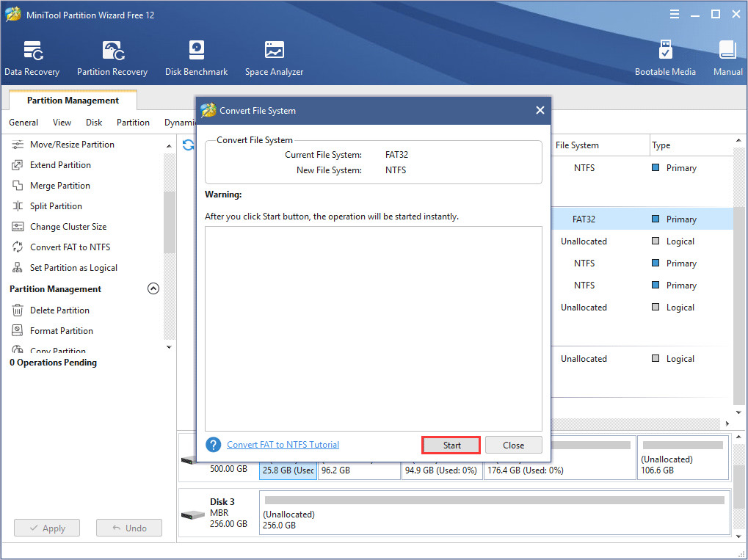Open the Manual
The image size is (748, 560).
728,58
